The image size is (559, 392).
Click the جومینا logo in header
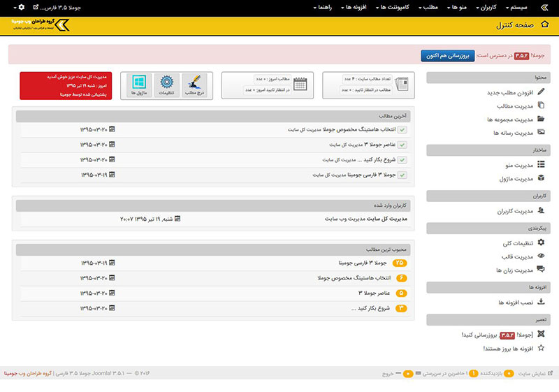[41, 25]
